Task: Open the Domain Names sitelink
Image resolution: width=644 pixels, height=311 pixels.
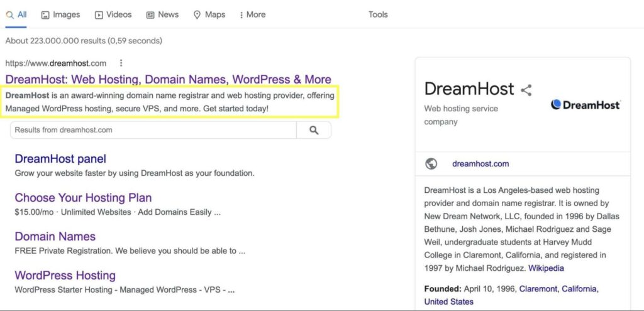Action: (55, 236)
